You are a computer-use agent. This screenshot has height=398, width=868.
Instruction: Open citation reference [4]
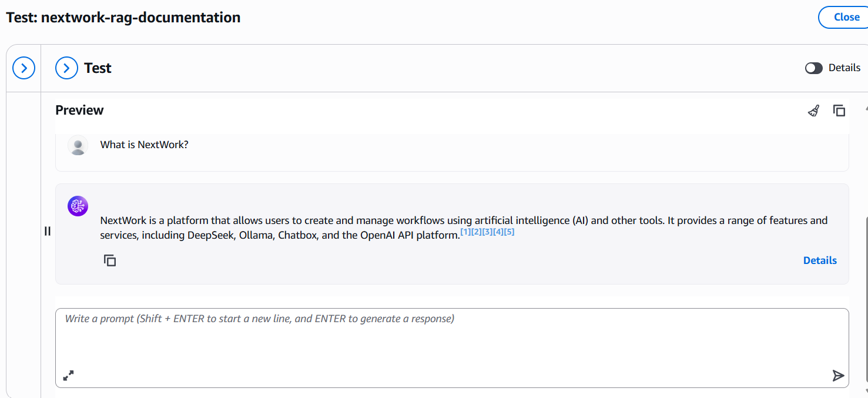[x=498, y=232]
